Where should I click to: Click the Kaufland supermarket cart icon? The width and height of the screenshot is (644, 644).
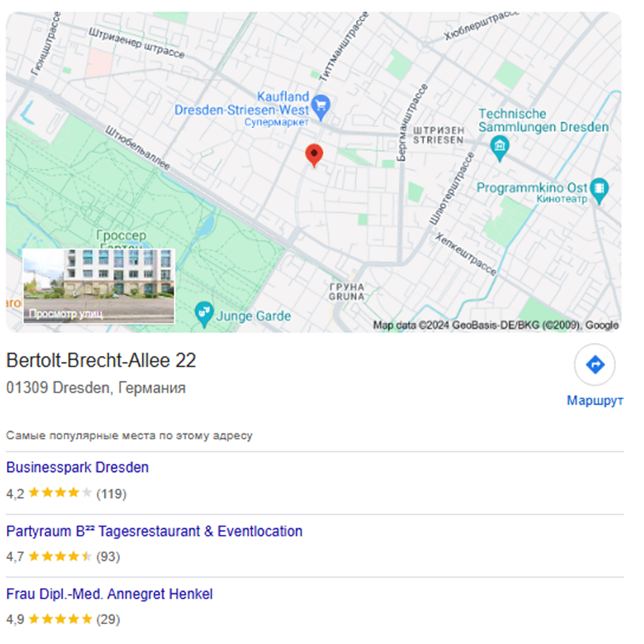click(x=320, y=106)
